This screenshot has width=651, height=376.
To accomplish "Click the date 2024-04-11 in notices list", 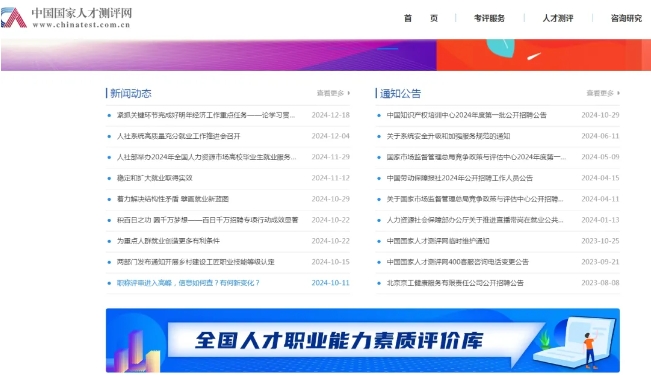I will [600, 199].
